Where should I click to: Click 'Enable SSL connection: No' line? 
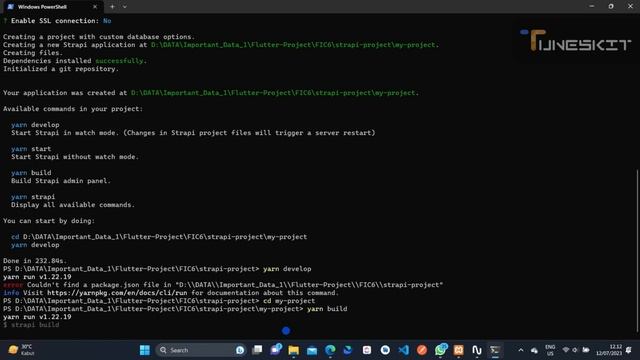[57, 21]
